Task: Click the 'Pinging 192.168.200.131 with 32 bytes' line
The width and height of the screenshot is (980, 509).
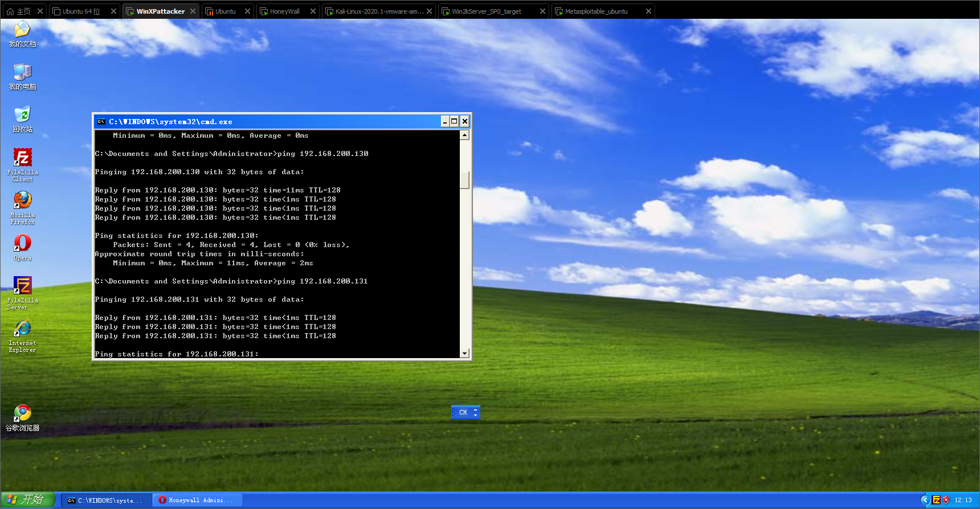Action: coord(199,299)
